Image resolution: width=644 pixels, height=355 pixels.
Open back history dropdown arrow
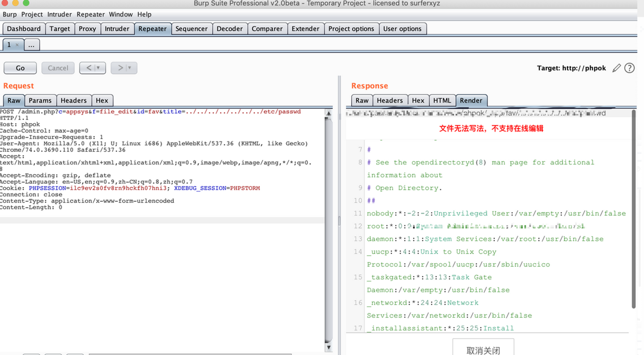tap(98, 68)
